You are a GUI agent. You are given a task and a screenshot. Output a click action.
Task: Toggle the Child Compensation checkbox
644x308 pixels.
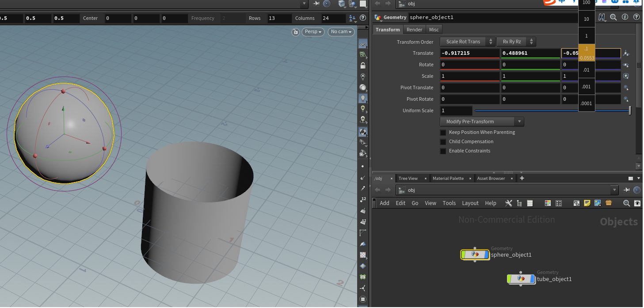click(443, 142)
